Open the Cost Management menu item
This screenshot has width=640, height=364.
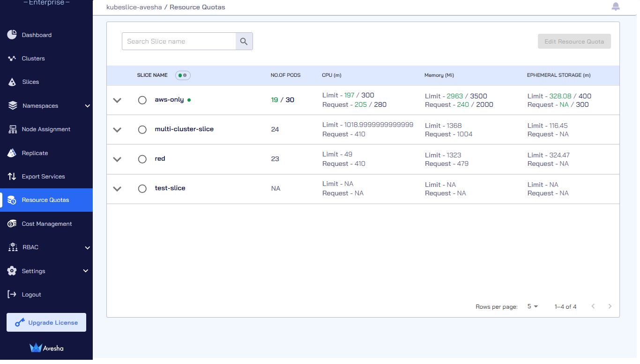[46, 224]
